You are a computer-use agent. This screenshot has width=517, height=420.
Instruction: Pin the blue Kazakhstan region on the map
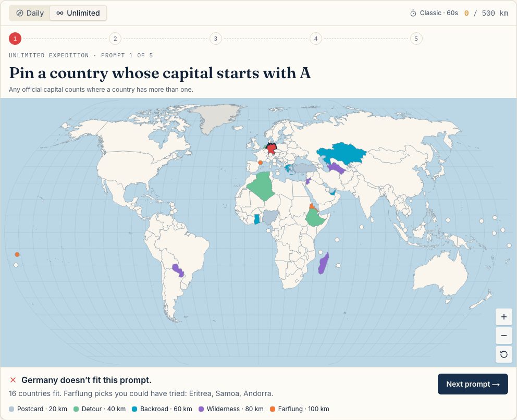343,153
